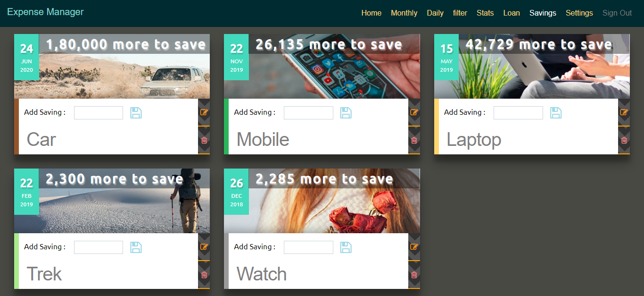This screenshot has height=296, width=644.
Task: Click the save icon on Trek card
Action: [x=136, y=247]
